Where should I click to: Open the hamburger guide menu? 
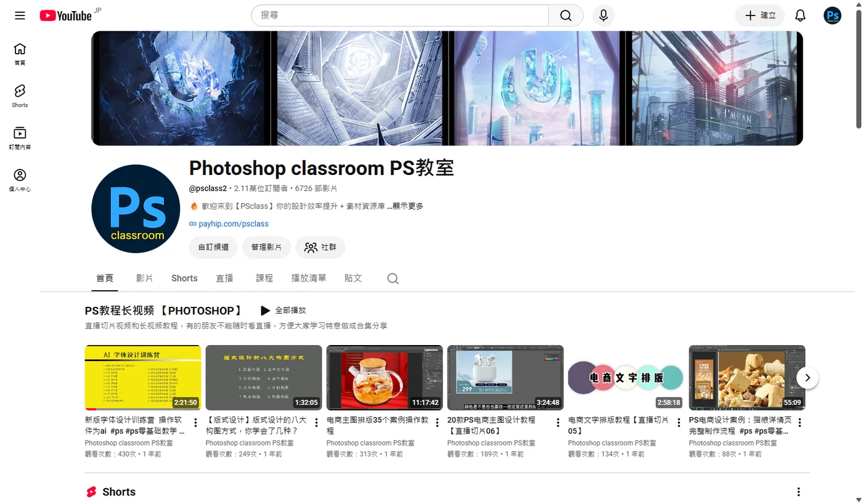coord(20,15)
